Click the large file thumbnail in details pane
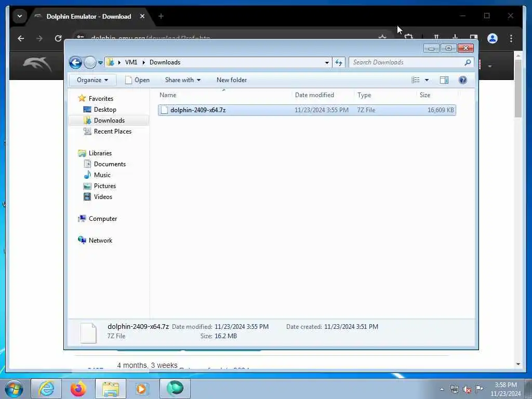 click(88, 333)
